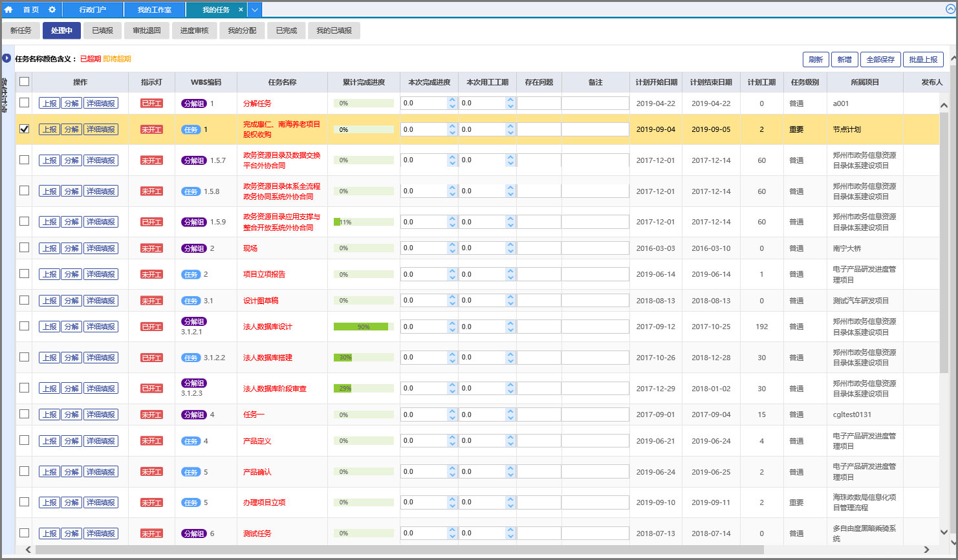Sort by the 计划开始日期 column header
958x560 pixels.
[656, 82]
